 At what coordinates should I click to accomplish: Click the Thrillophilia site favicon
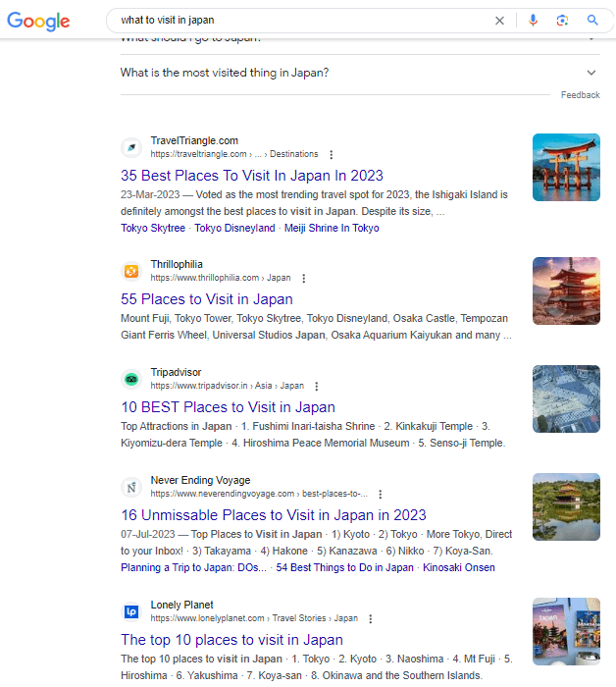131,271
